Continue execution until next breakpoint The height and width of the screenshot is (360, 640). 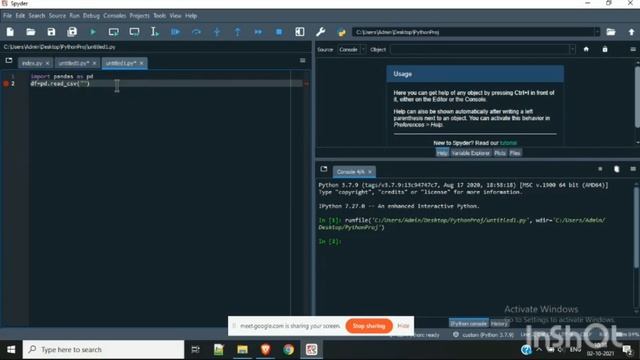point(258,32)
